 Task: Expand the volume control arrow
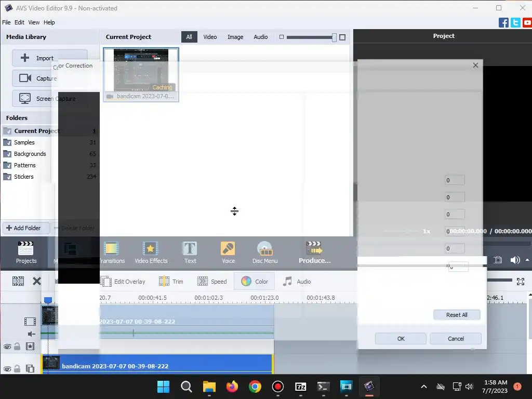527,260
